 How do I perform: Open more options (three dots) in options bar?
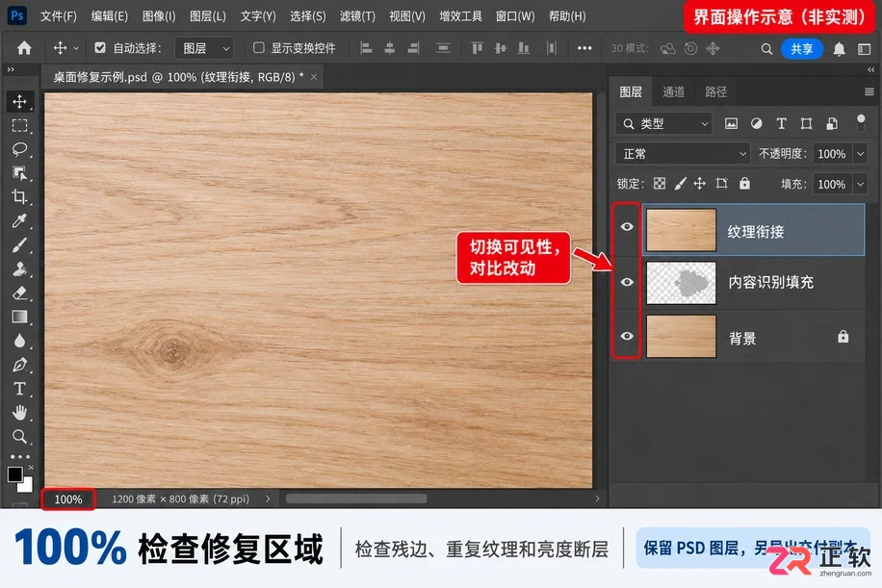(x=584, y=48)
